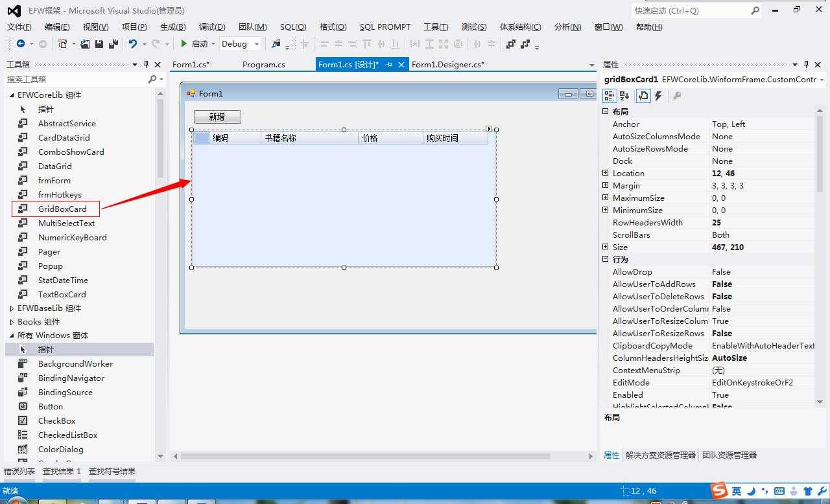The image size is (830, 504).
Task: Pin the Toolbox panel
Action: [x=147, y=64]
